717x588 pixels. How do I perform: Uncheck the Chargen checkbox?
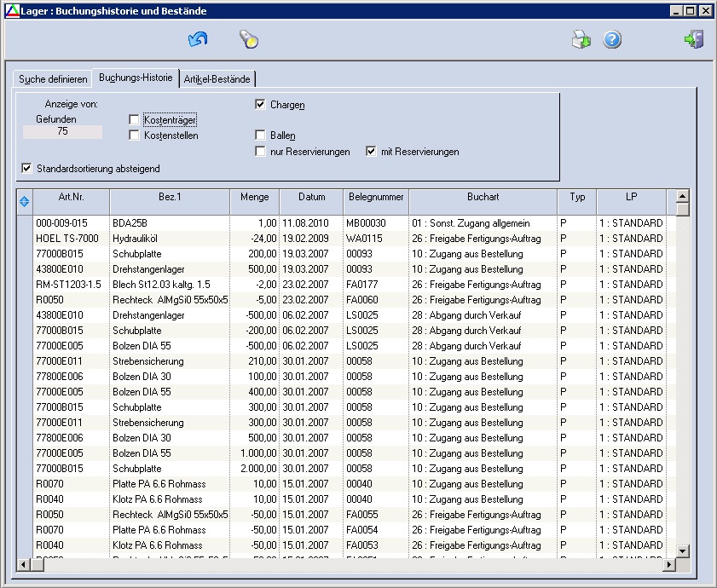coord(261,105)
